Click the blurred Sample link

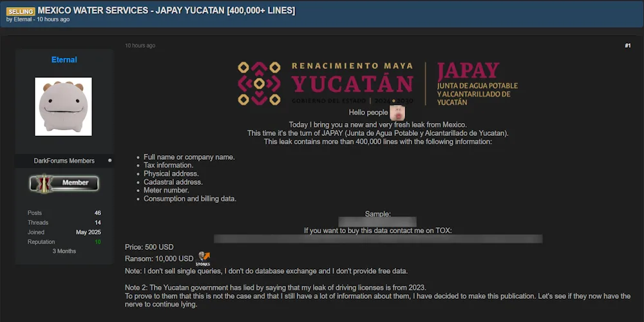click(x=377, y=222)
